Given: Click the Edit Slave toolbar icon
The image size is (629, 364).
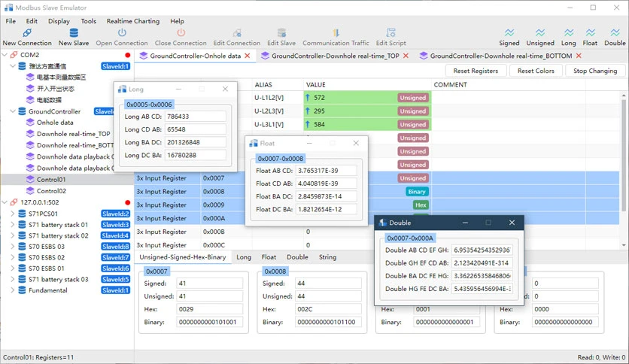Looking at the screenshot, I should (x=281, y=32).
